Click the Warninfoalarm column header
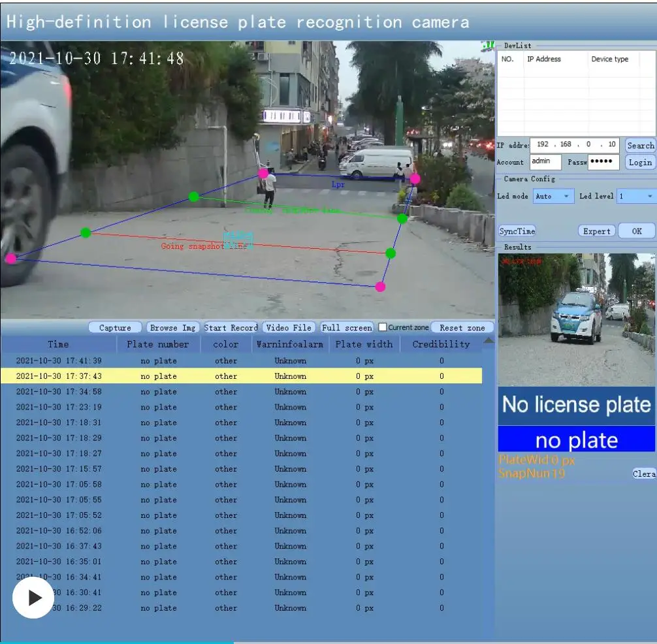Screen dimensions: 657x644 coord(290,344)
